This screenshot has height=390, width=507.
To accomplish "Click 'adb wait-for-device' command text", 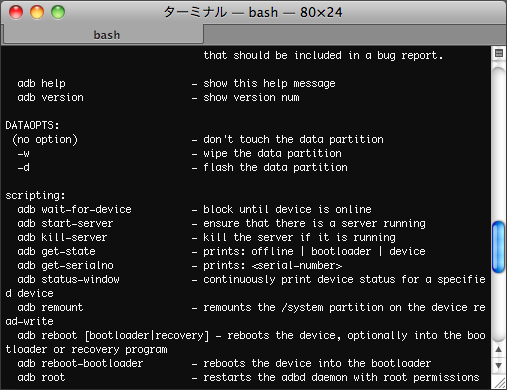I will pos(75,209).
